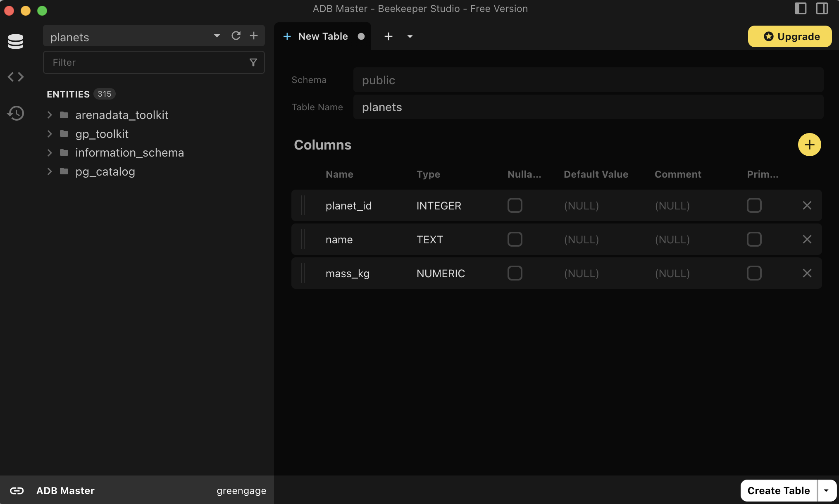
Task: Expand the gp_toolkit schema
Action: [50, 133]
